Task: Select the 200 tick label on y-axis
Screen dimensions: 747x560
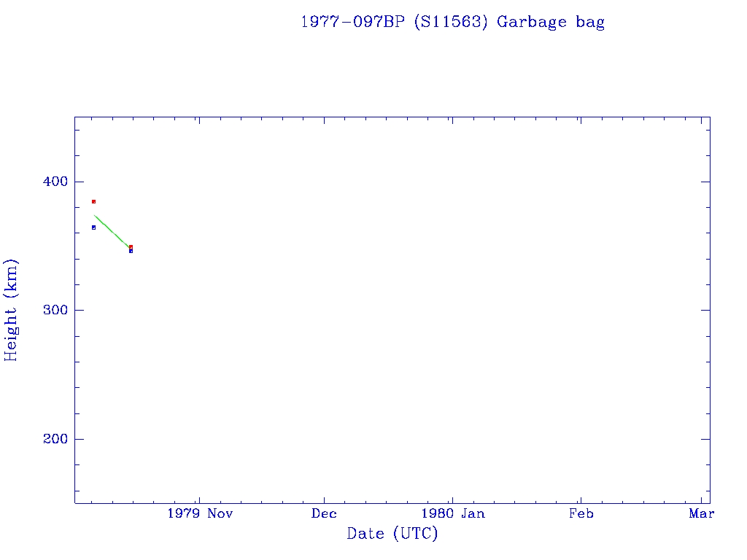Action: [50, 439]
